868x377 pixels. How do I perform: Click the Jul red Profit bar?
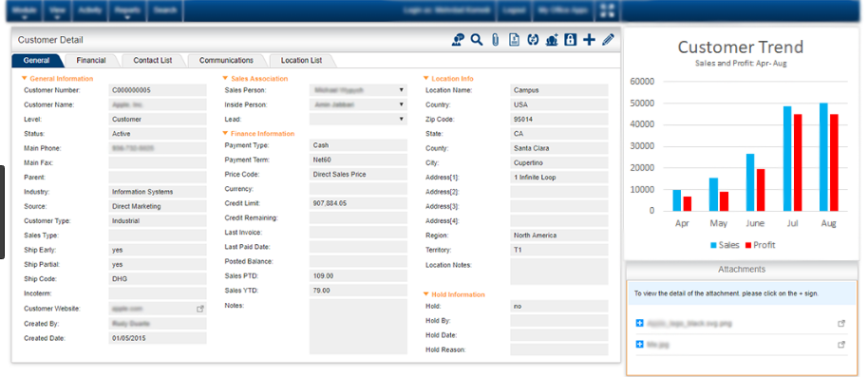[x=798, y=162]
